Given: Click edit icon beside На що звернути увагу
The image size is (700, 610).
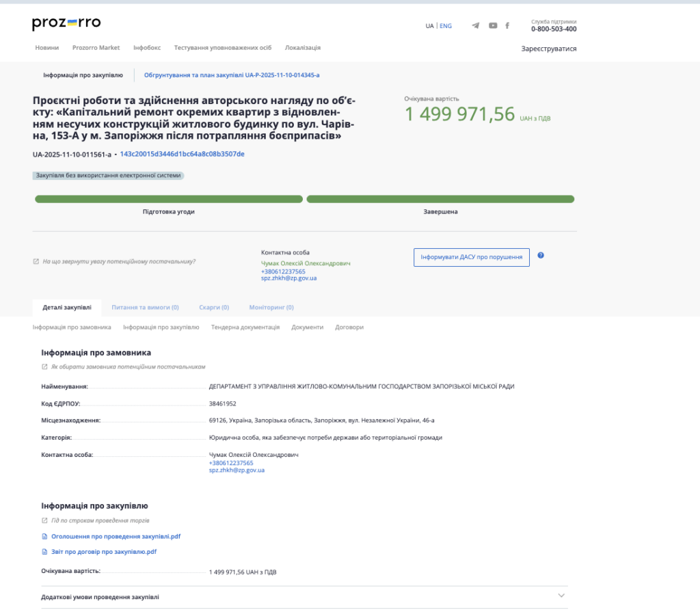Looking at the screenshot, I should pyautogui.click(x=36, y=261).
